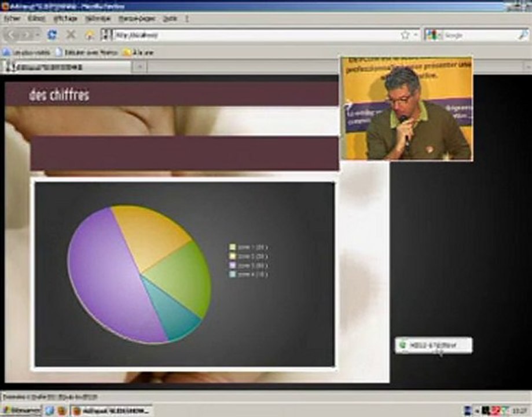Activate the Firefox taskbar window button
The image size is (532, 417).
[x=111, y=411]
